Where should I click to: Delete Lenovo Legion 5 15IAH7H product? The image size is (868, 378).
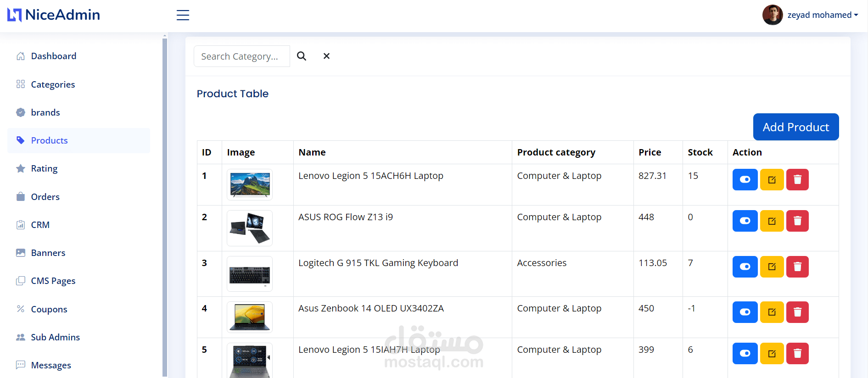click(x=797, y=353)
